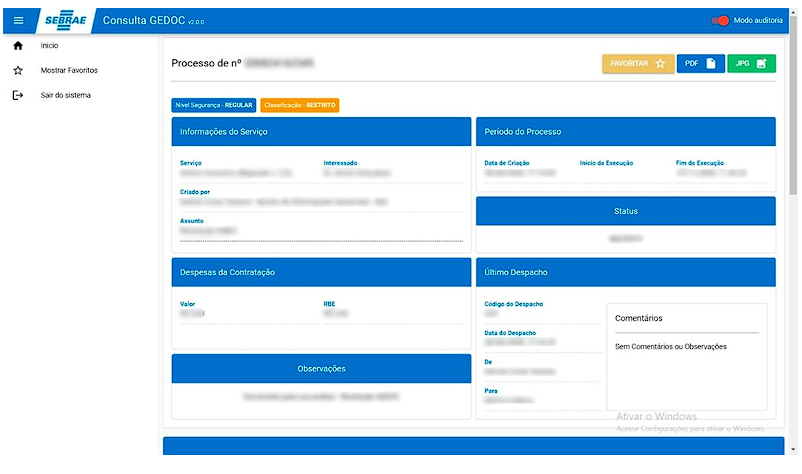Click the Serviço field label
Image resolution: width=802 pixels, height=474 pixels.
coord(191,163)
